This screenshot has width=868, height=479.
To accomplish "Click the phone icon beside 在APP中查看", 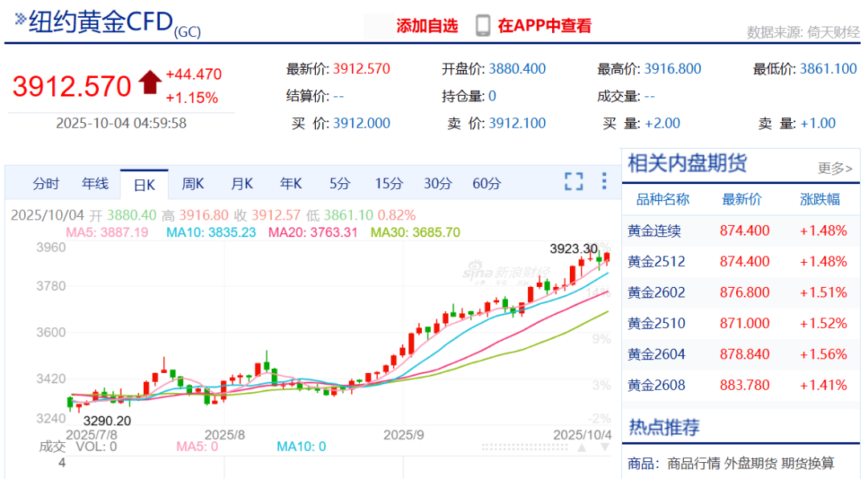I will pyautogui.click(x=482, y=26).
